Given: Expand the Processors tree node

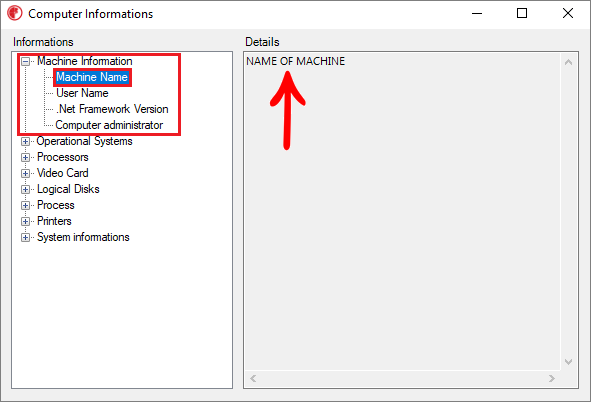Looking at the screenshot, I should point(25,157).
